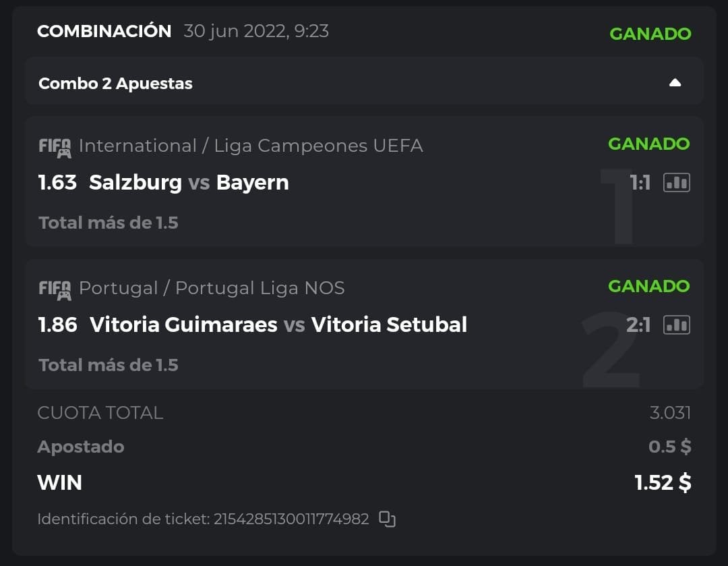The width and height of the screenshot is (728, 566).
Task: Copy the ticket identification number
Action: coord(387,519)
